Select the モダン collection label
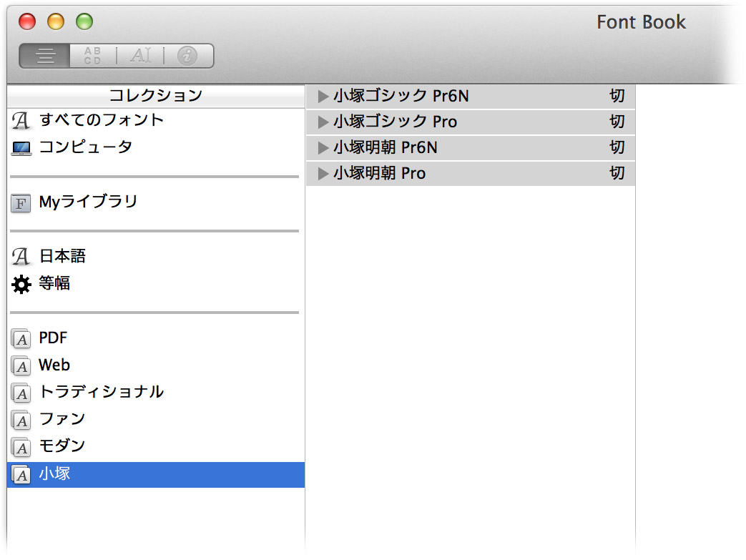Screen dimensions: 746x560 [x=62, y=446]
